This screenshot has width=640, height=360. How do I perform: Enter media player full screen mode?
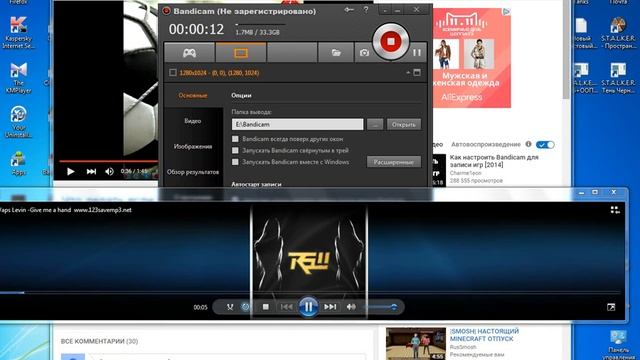pos(611,307)
